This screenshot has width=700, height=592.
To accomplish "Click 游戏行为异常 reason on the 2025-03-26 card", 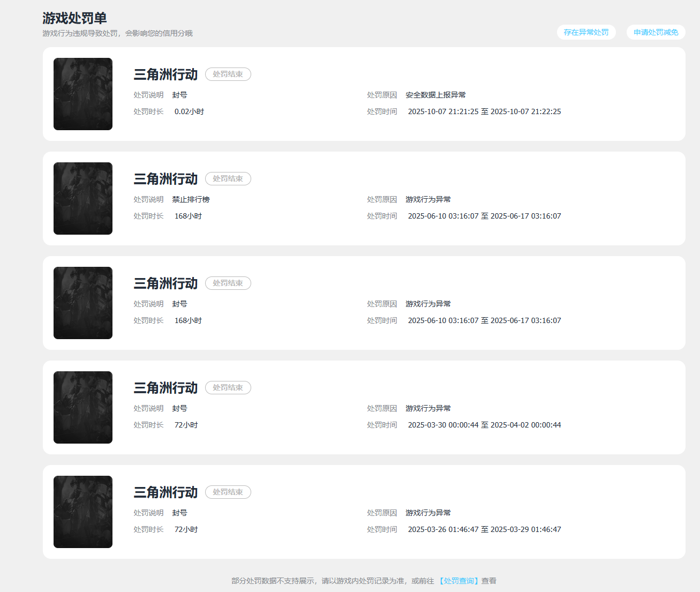I will [x=428, y=513].
